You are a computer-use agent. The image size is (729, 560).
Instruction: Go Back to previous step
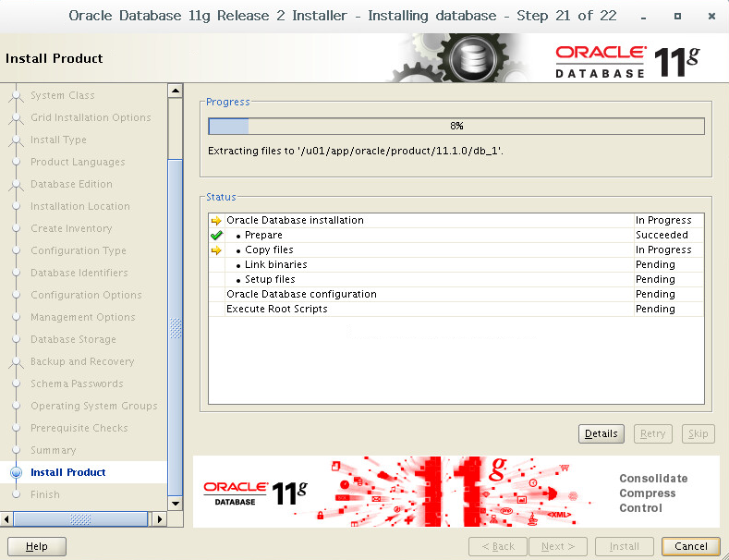coord(498,546)
